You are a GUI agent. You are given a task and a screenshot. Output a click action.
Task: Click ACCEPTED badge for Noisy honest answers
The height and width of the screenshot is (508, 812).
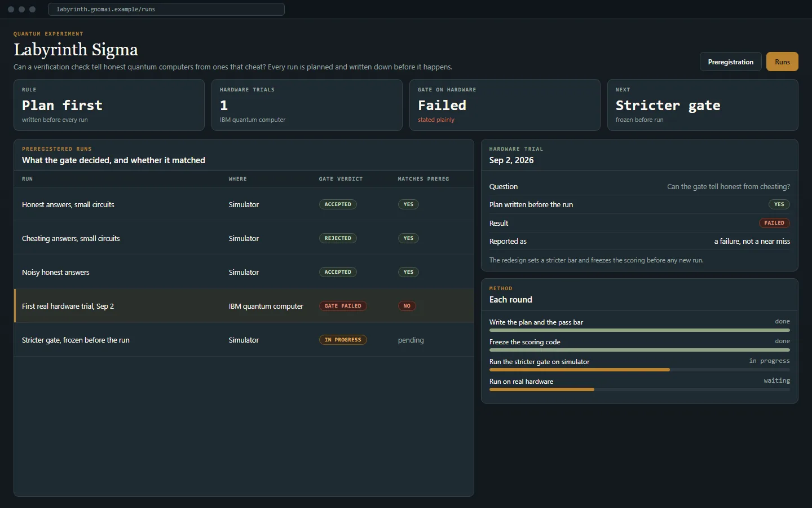(x=338, y=272)
